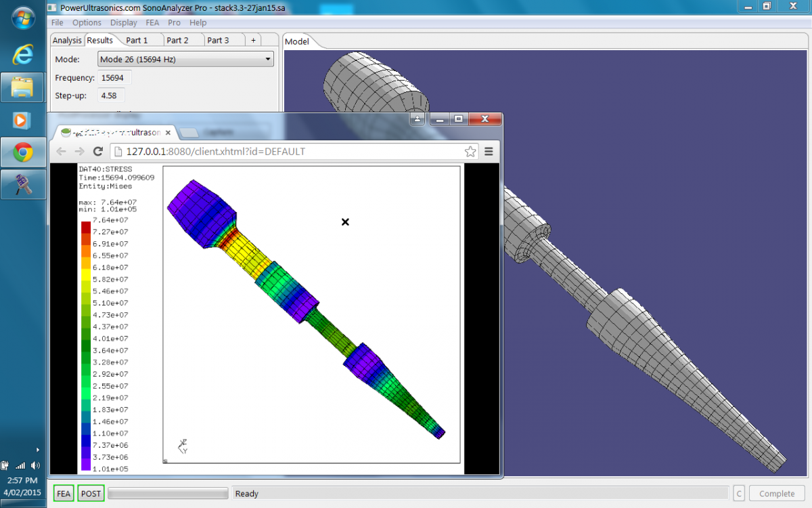Click the DAT40:STRESS label text

tap(106, 169)
